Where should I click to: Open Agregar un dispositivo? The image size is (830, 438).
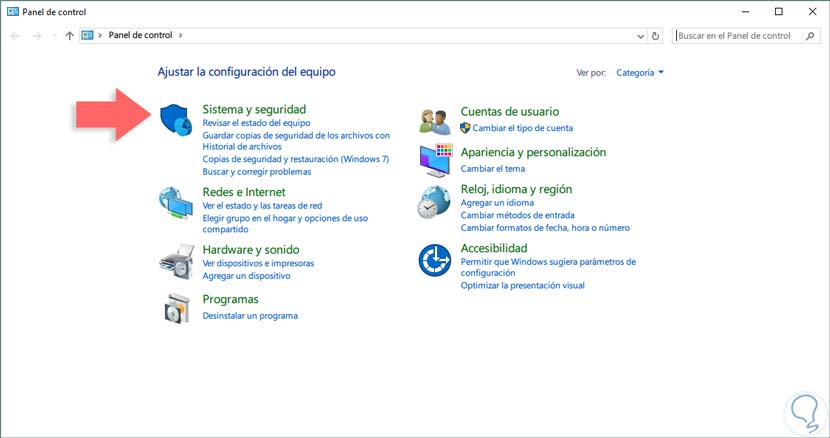coord(246,276)
